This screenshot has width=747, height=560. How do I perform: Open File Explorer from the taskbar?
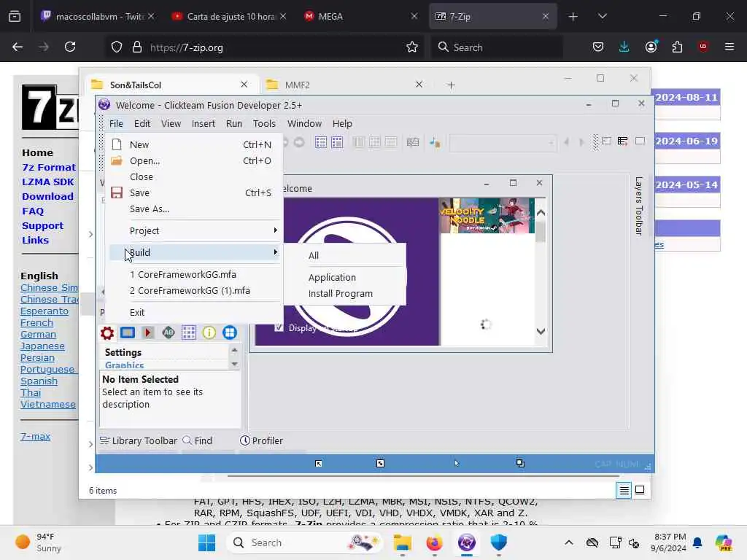click(403, 542)
